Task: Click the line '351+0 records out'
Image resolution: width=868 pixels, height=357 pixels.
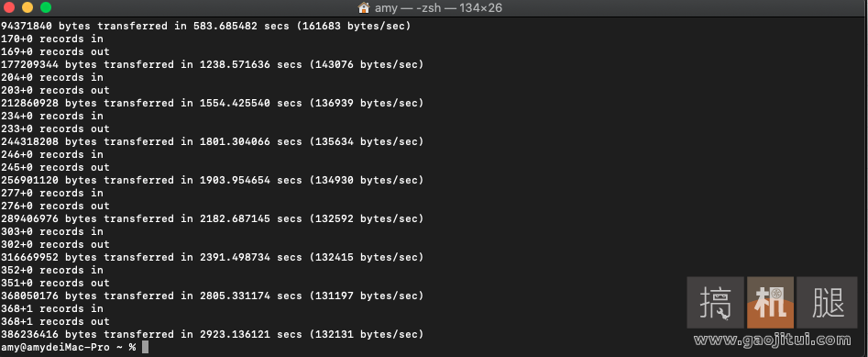Action: click(55, 283)
